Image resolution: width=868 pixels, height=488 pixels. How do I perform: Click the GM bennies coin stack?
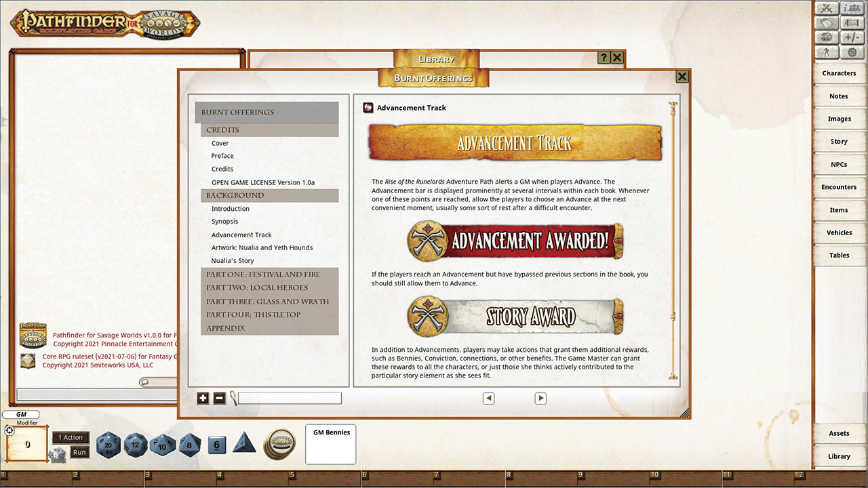[x=279, y=444]
